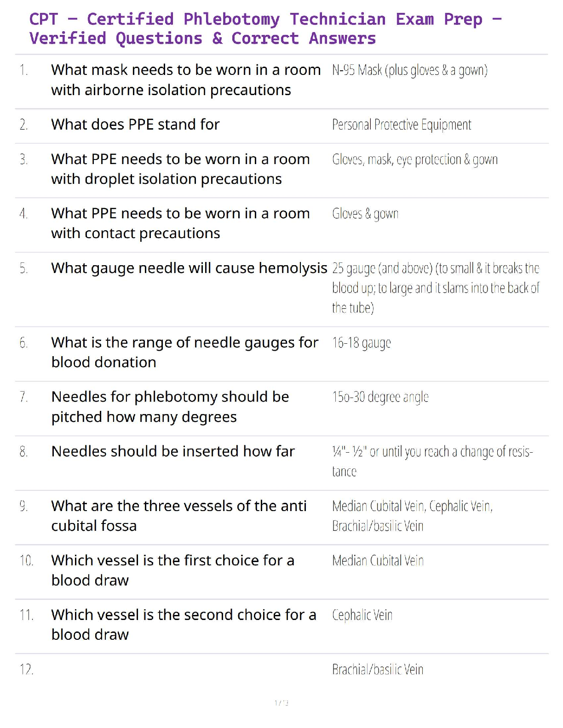Select the '25 gauge (and above)' answer
The width and height of the screenshot is (563, 728).
click(435, 288)
